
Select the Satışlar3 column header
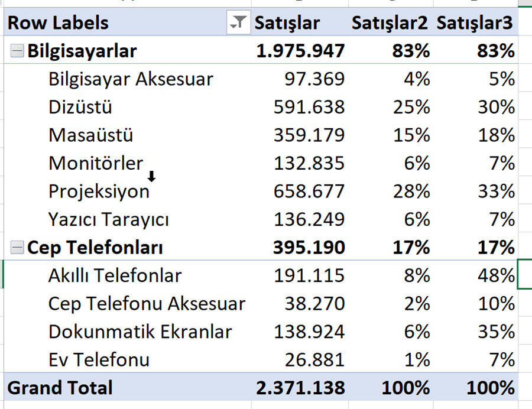(x=474, y=23)
